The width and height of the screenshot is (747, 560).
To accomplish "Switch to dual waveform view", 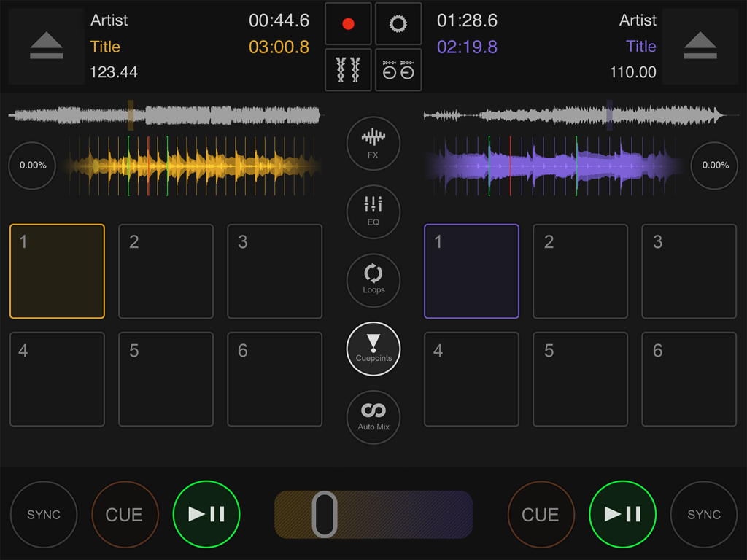I will (348, 70).
